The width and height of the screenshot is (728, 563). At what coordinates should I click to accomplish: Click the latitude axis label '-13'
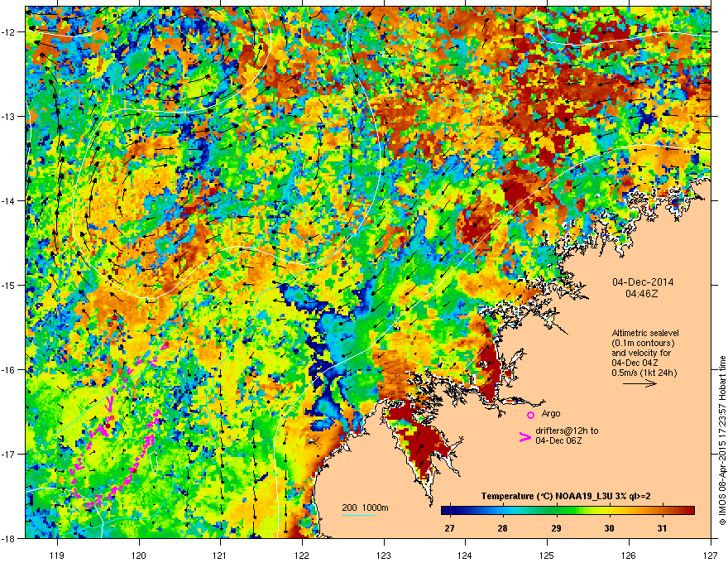[8, 116]
